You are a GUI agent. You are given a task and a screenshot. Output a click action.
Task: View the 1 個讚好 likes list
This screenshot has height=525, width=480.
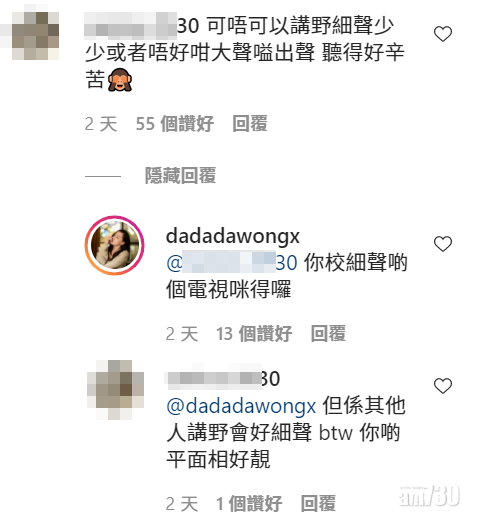pos(249,504)
